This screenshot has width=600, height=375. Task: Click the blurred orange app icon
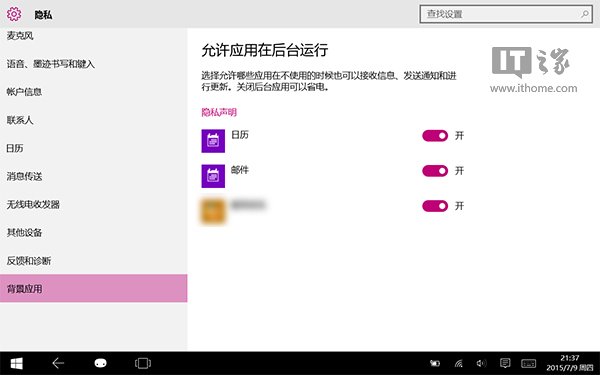tap(213, 211)
